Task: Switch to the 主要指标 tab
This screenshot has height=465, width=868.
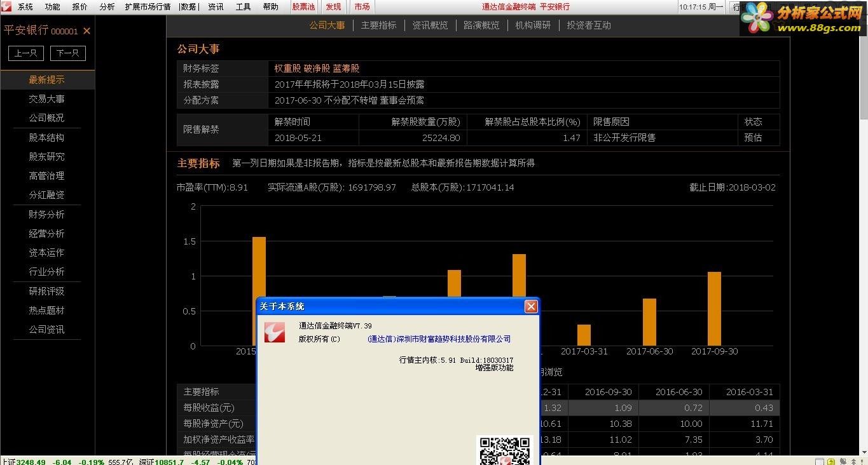Action: point(378,25)
